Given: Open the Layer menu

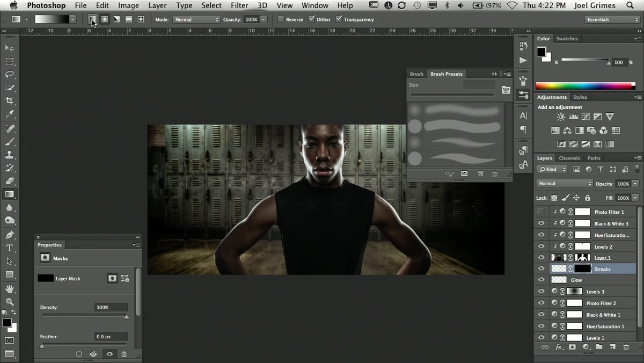Looking at the screenshot, I should point(157,5).
